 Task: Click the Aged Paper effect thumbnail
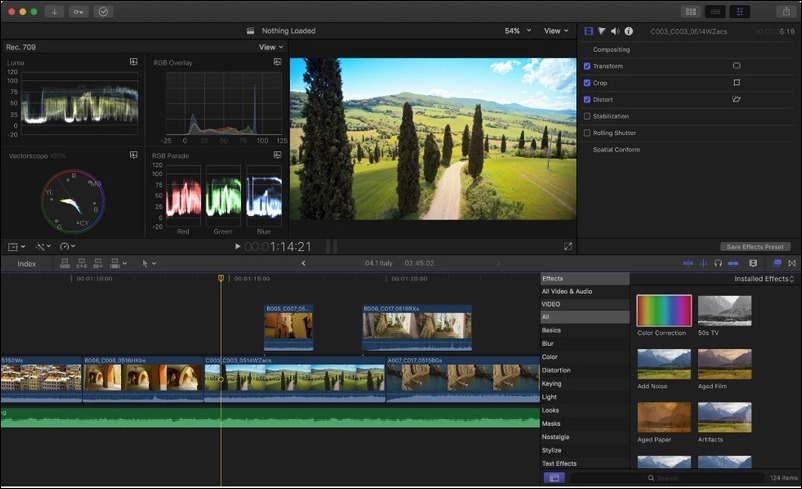click(x=664, y=417)
